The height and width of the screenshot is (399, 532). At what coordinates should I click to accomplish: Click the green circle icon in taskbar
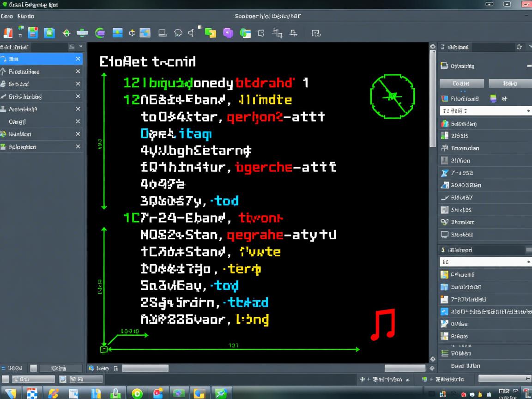click(x=137, y=393)
